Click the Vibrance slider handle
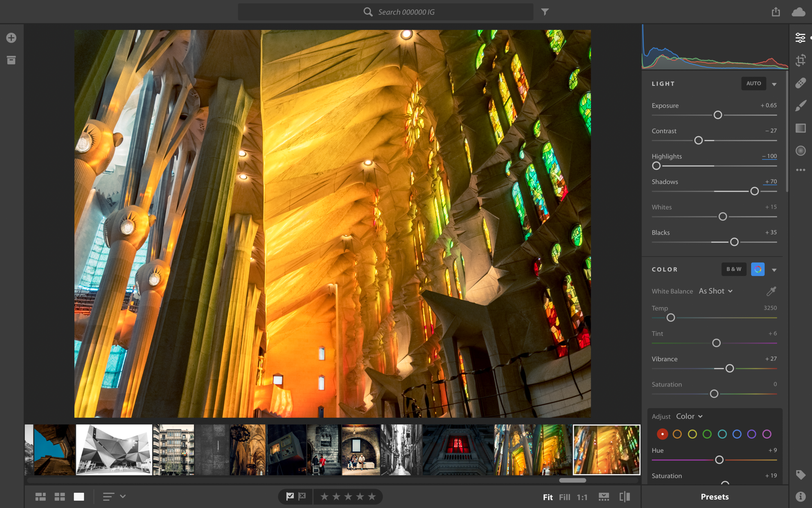Image resolution: width=812 pixels, height=508 pixels. (730, 368)
